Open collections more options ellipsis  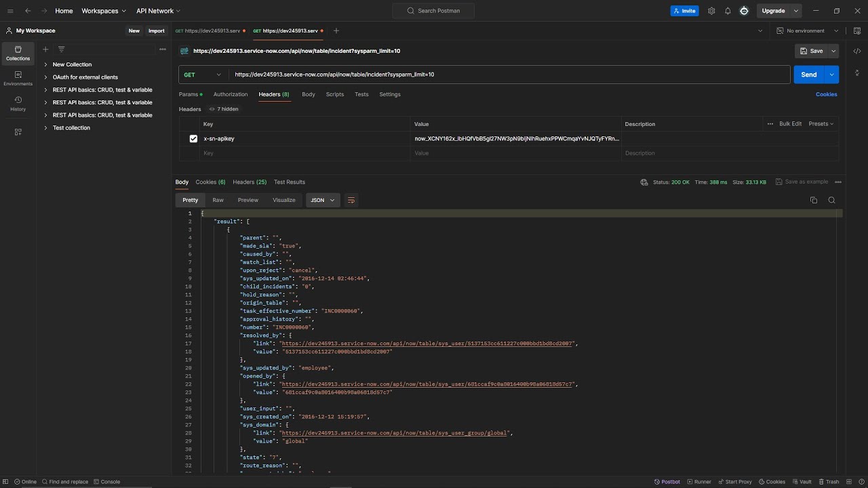click(163, 49)
